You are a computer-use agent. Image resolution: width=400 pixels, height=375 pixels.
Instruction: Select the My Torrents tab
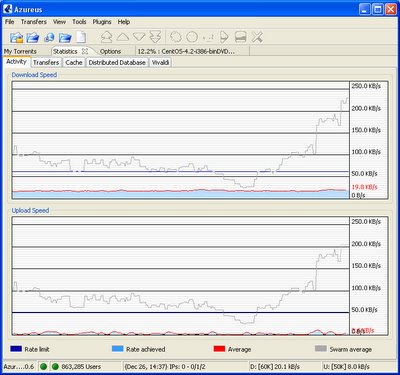[20, 51]
